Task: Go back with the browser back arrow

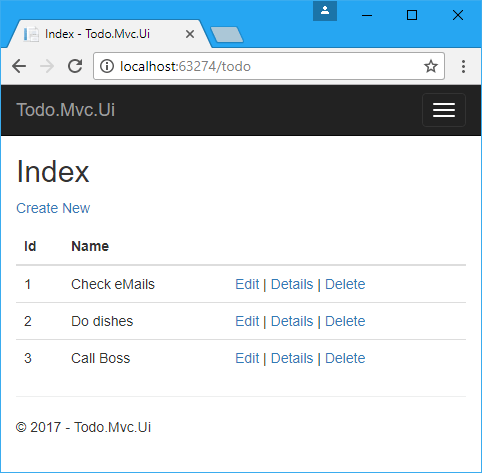Action: pos(19,66)
